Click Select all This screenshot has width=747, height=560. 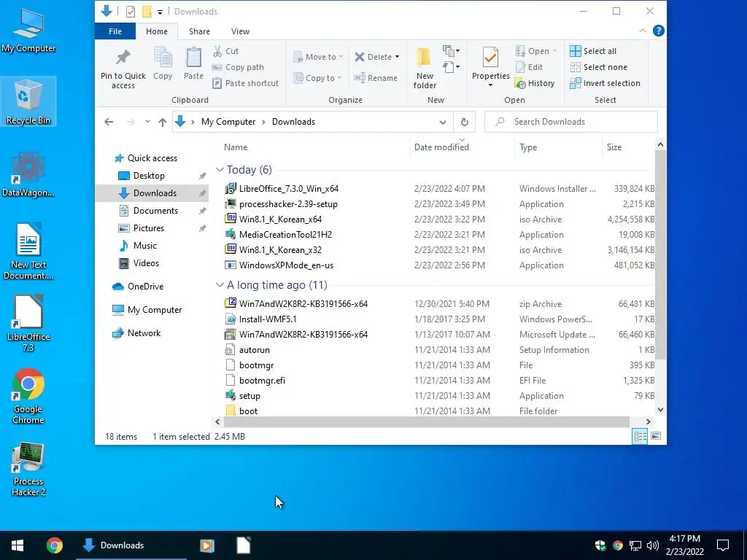593,51
